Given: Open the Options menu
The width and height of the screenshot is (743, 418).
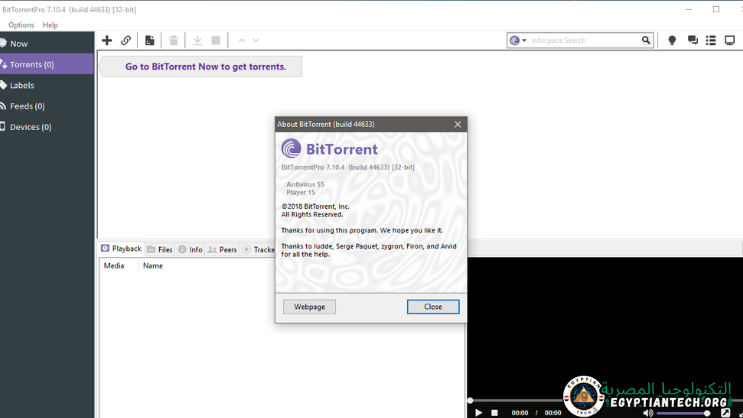Looking at the screenshot, I should click(21, 25).
